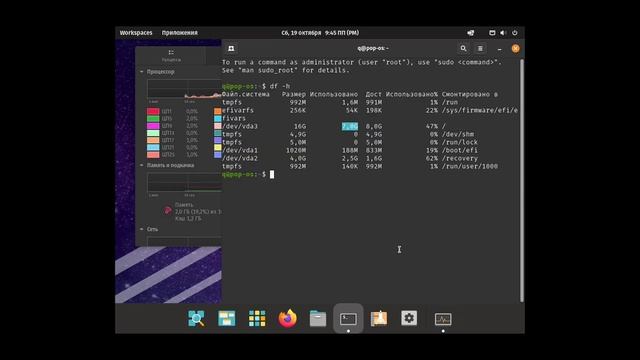Click the '/boot/efi' mount point
The width and height of the screenshot is (640, 360).
tap(460, 150)
